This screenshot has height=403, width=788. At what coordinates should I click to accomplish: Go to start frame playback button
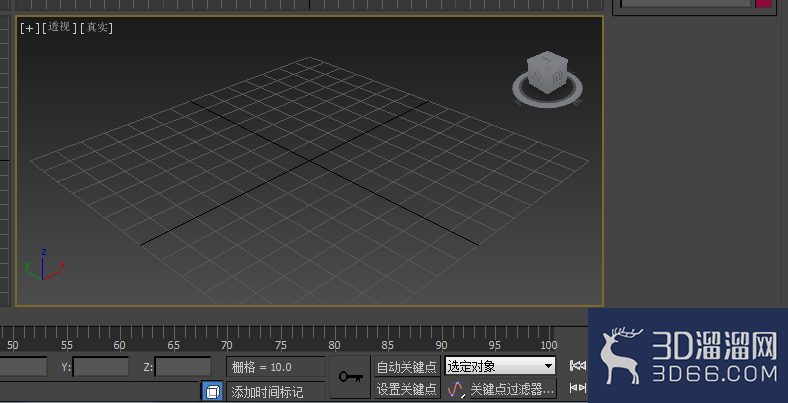pyautogui.click(x=578, y=366)
